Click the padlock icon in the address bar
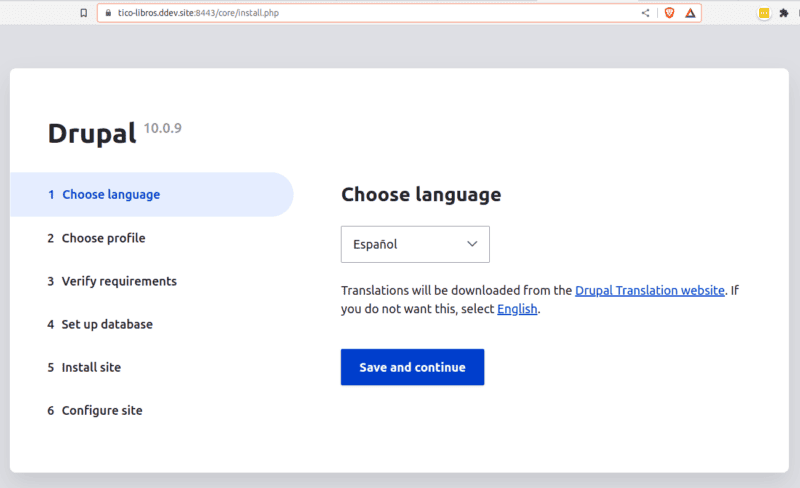800x488 pixels. (x=108, y=13)
